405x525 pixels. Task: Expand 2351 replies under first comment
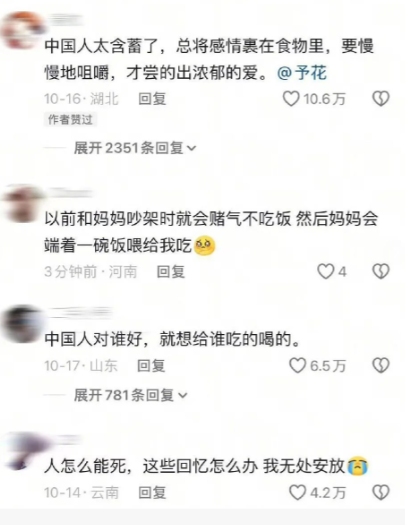point(135,148)
